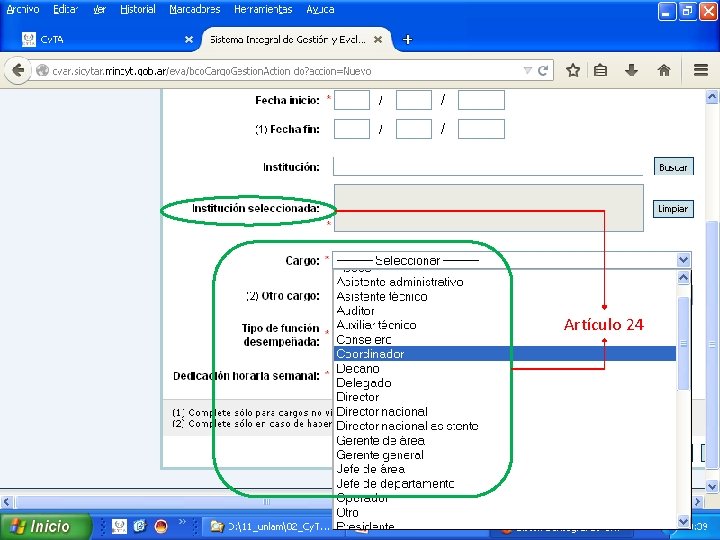Collapse the Cargo dropdown arrow
Image resolution: width=720 pixels, height=540 pixels.
point(683,260)
